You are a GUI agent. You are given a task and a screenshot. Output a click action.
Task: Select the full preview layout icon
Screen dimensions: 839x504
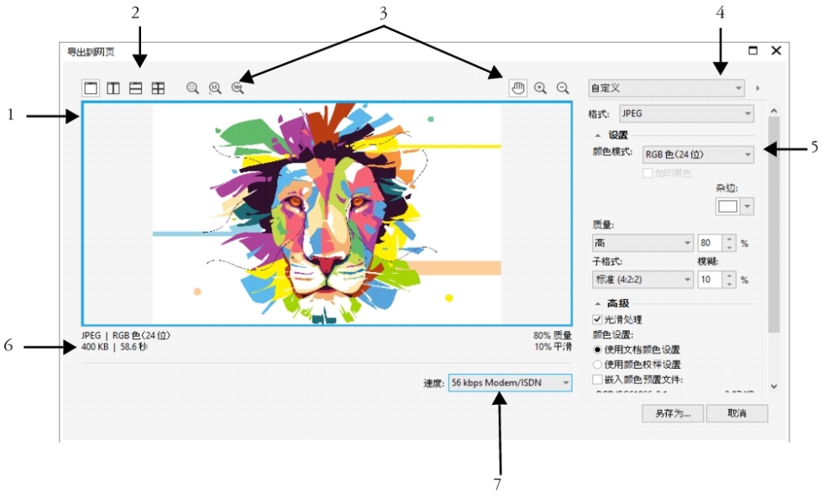[91, 87]
